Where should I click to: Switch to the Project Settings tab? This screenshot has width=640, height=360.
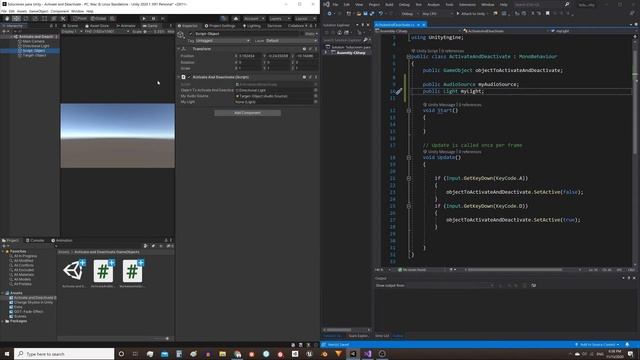(220, 26)
